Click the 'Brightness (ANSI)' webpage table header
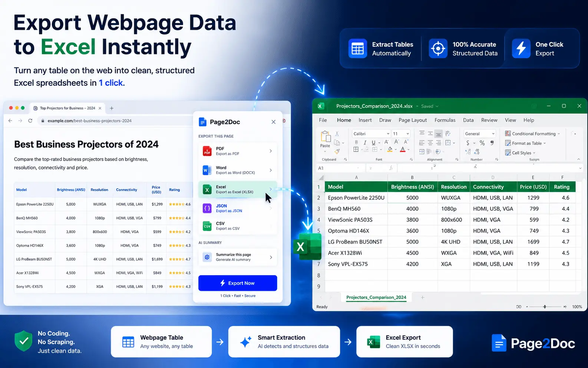This screenshot has width=588, height=368. (x=71, y=190)
